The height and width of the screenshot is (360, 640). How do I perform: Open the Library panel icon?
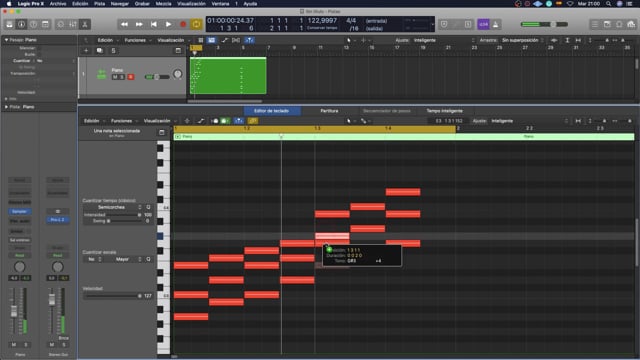[9, 24]
